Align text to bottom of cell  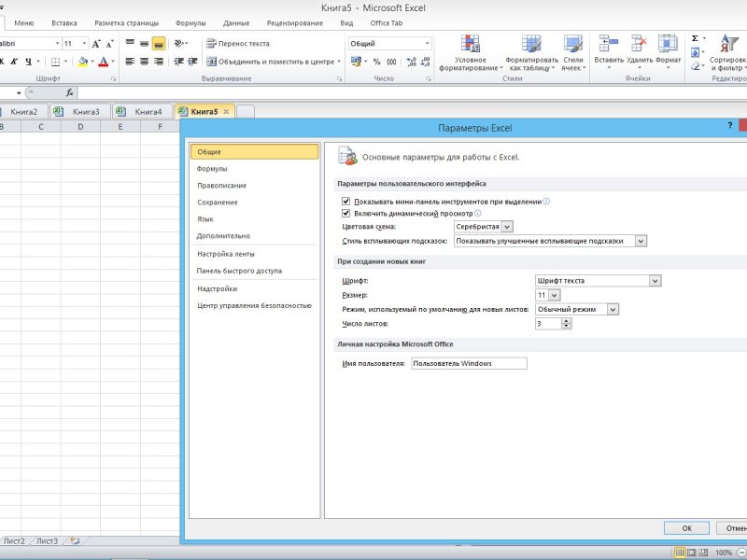click(159, 43)
